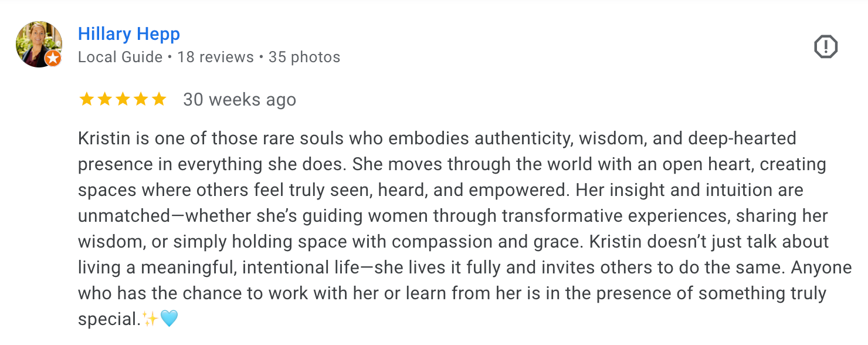Flag this review as inappropriate
The height and width of the screenshot is (345, 868).
826,47
